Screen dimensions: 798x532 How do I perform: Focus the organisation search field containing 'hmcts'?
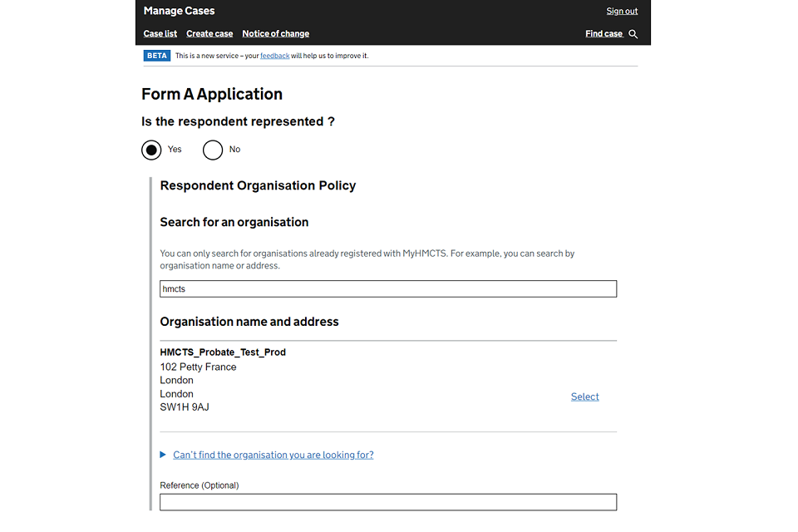click(x=388, y=288)
